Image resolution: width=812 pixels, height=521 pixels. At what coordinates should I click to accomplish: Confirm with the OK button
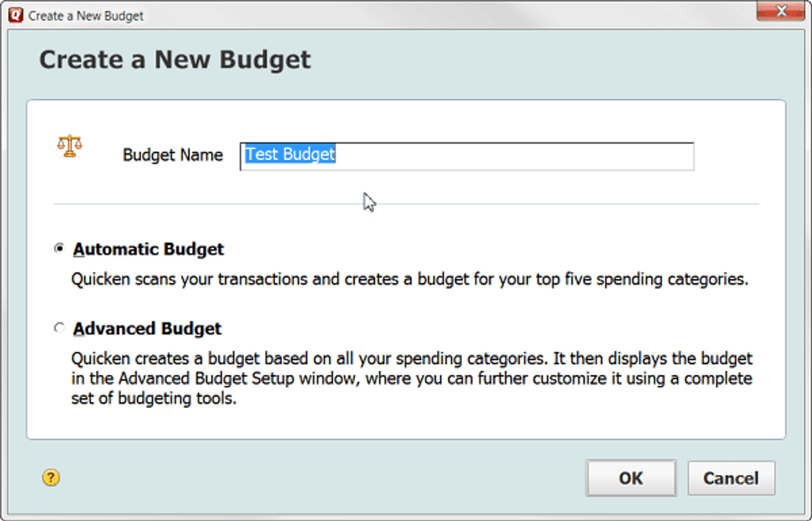tap(631, 478)
